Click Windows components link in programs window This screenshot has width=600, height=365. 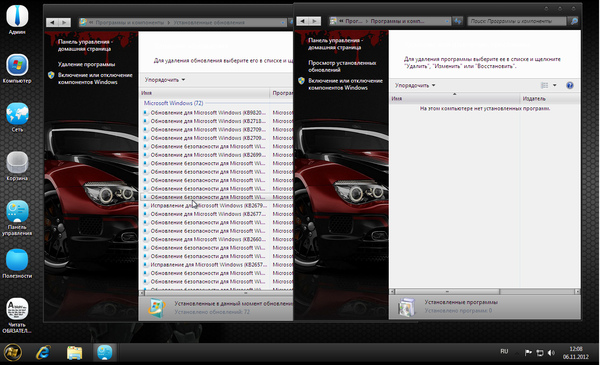pos(345,84)
